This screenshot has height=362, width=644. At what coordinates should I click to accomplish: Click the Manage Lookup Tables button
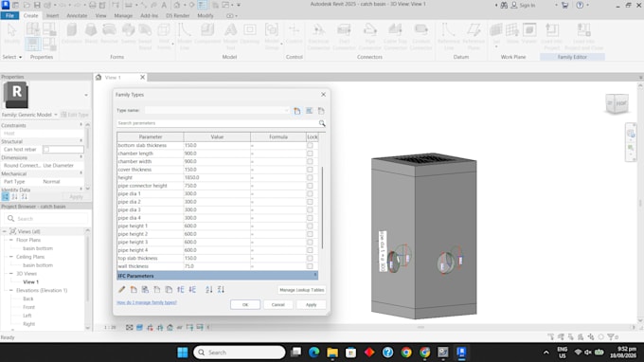point(302,290)
